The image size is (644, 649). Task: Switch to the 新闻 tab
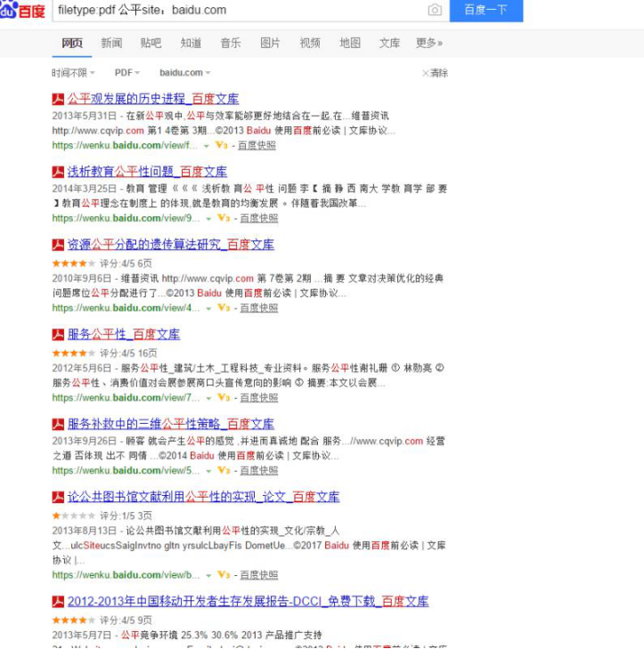[111, 43]
